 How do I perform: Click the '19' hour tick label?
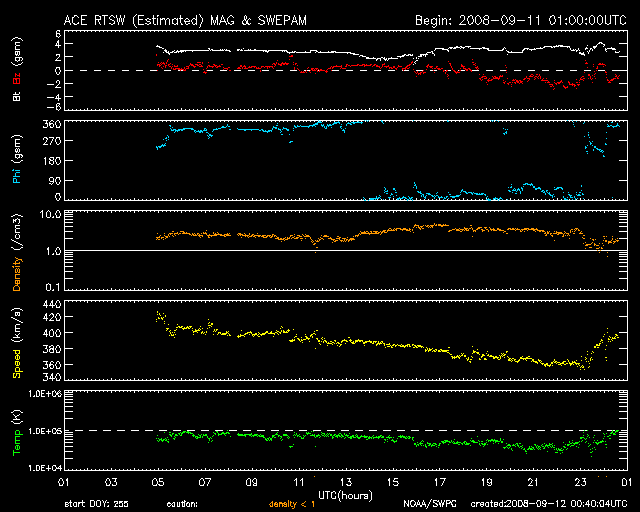click(x=487, y=482)
